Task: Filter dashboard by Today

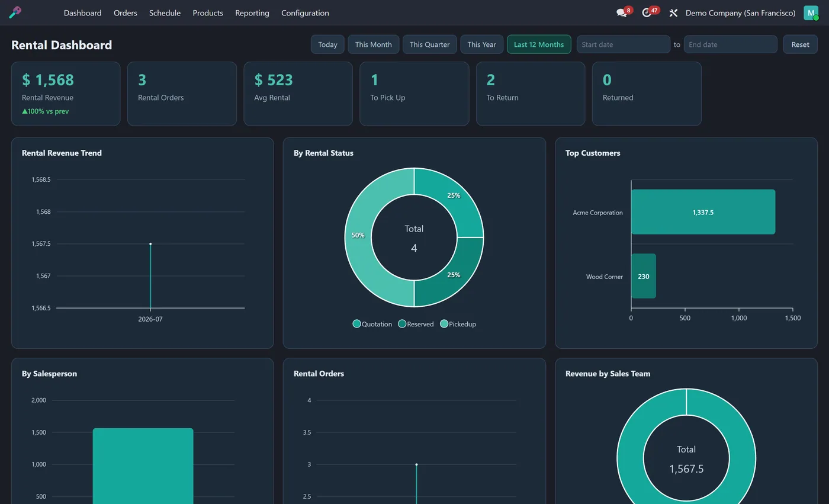Action: pyautogui.click(x=327, y=44)
